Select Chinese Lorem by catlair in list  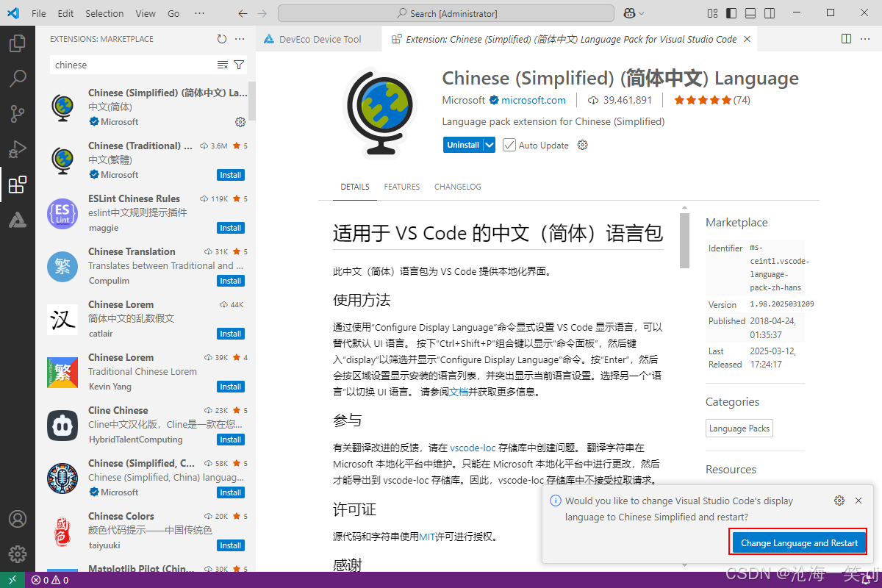[x=147, y=319]
